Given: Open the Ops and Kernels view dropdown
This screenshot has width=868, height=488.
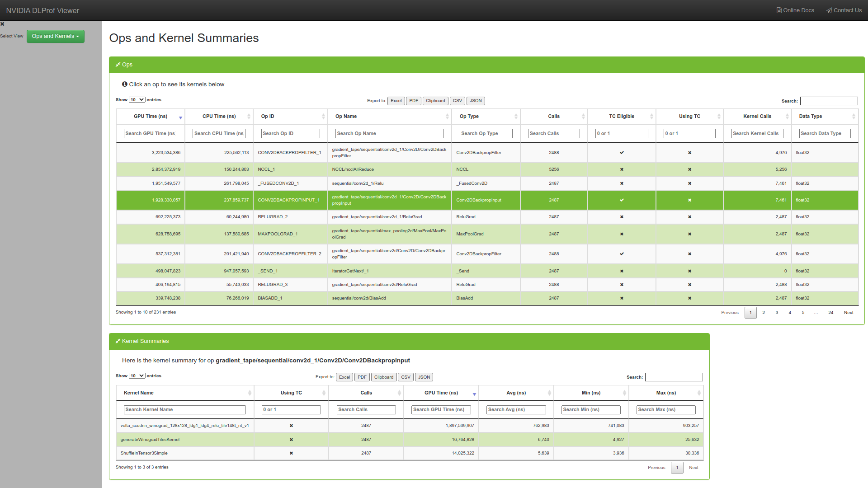Looking at the screenshot, I should pyautogui.click(x=56, y=36).
